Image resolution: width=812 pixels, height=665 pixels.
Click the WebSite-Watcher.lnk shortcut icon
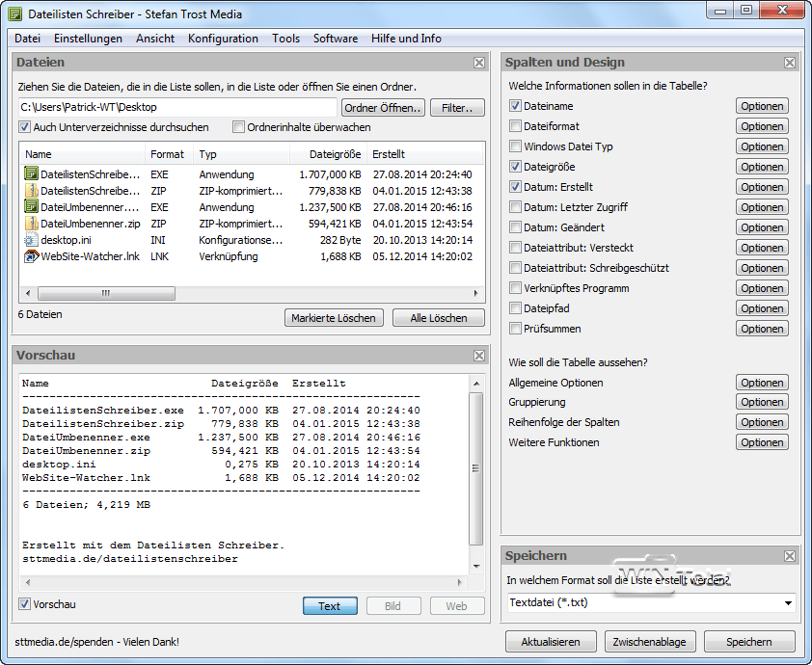[31, 256]
